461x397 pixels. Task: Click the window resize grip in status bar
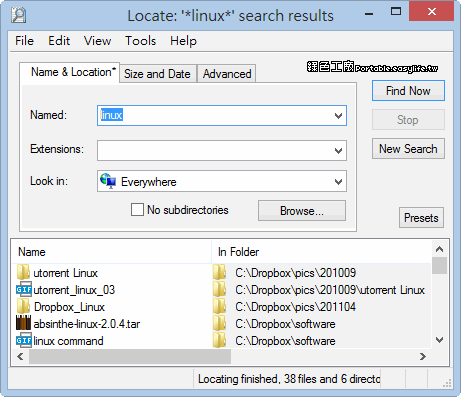coord(447,383)
